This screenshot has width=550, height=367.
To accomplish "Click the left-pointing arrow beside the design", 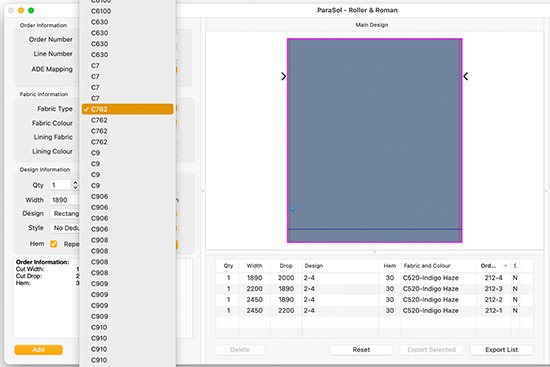I will [x=465, y=76].
